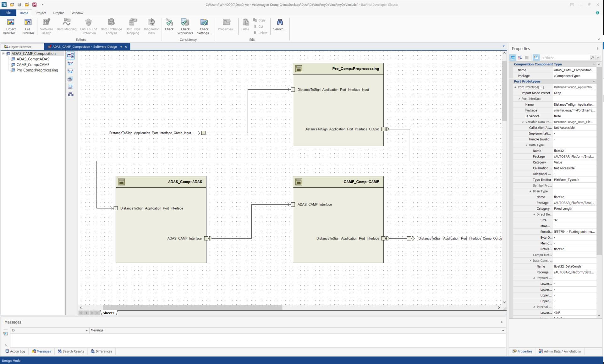Viewport: 604px width, 364px height.
Task: Open the Project ribbon tab
Action: (41, 13)
